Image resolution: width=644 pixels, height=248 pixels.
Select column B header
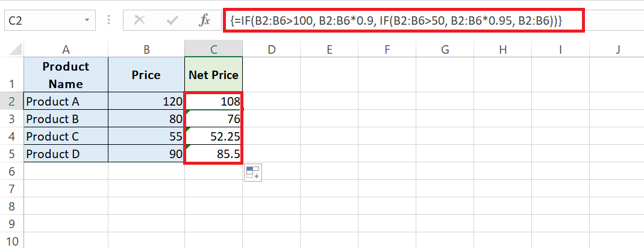(146, 49)
